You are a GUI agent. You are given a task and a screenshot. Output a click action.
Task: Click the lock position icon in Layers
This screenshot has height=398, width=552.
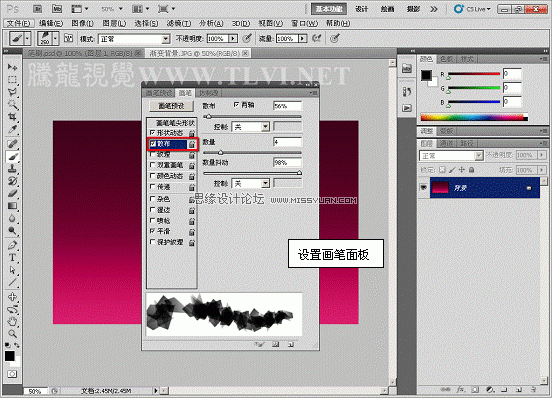(x=462, y=170)
